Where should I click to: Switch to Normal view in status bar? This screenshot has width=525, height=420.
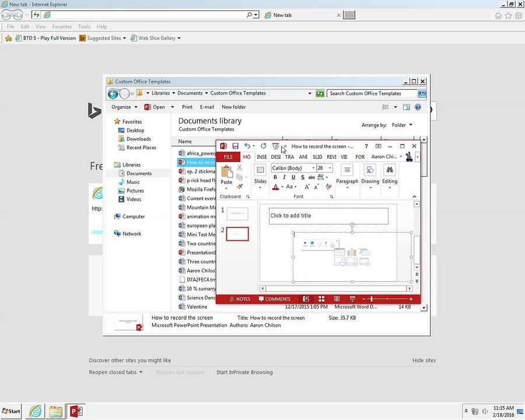pyautogui.click(x=306, y=299)
